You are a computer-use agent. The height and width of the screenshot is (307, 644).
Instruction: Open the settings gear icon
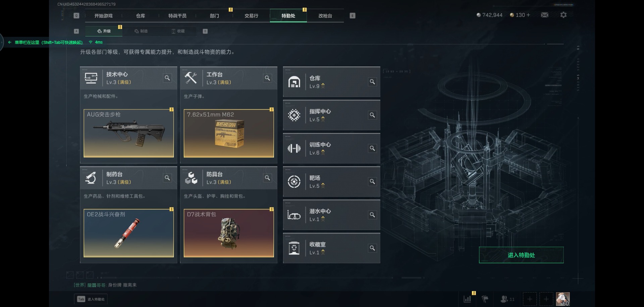coord(563,15)
